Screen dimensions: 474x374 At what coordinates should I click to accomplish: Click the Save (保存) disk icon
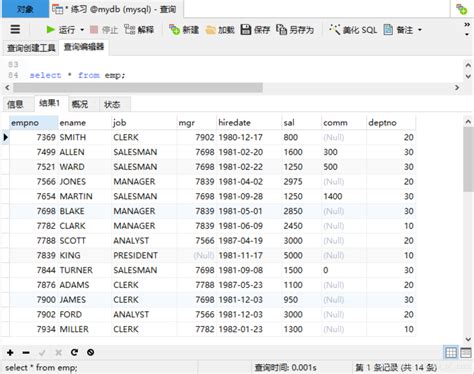pos(246,30)
